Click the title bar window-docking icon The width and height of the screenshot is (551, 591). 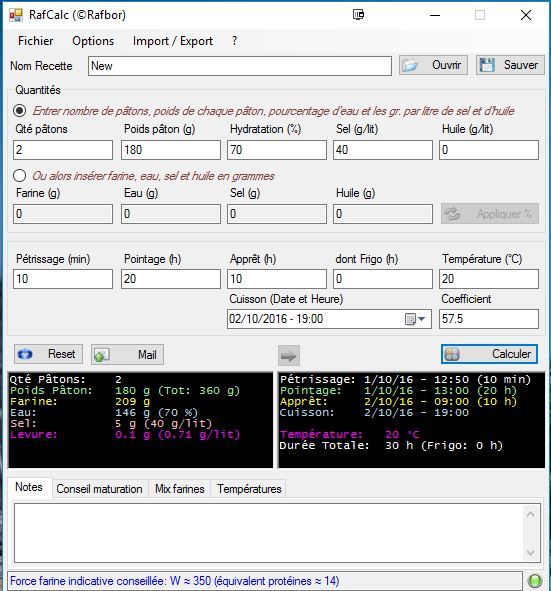(x=358, y=15)
